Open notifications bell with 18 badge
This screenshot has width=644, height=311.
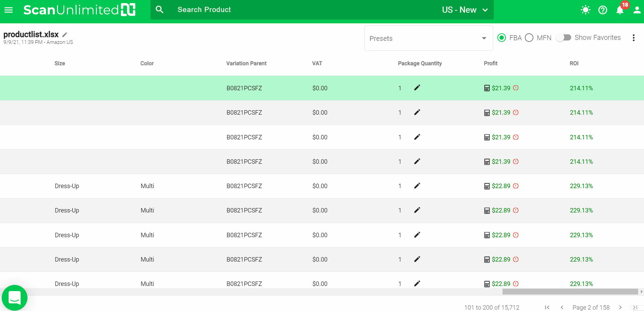[x=620, y=10]
